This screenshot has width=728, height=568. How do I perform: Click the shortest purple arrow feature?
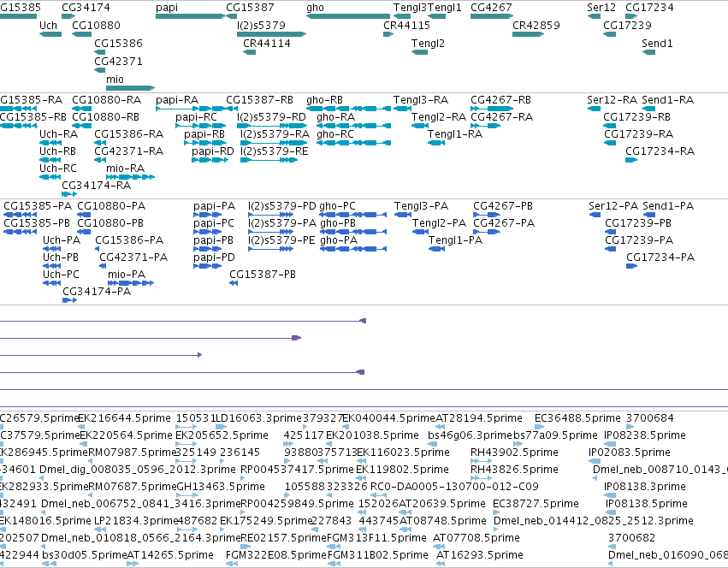pyautogui.click(x=101, y=355)
